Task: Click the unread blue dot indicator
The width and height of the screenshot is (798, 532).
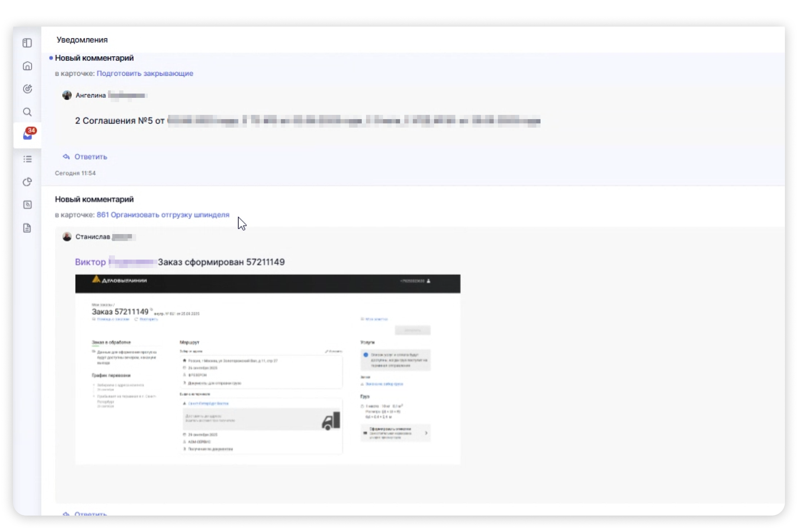Action: tap(51, 58)
